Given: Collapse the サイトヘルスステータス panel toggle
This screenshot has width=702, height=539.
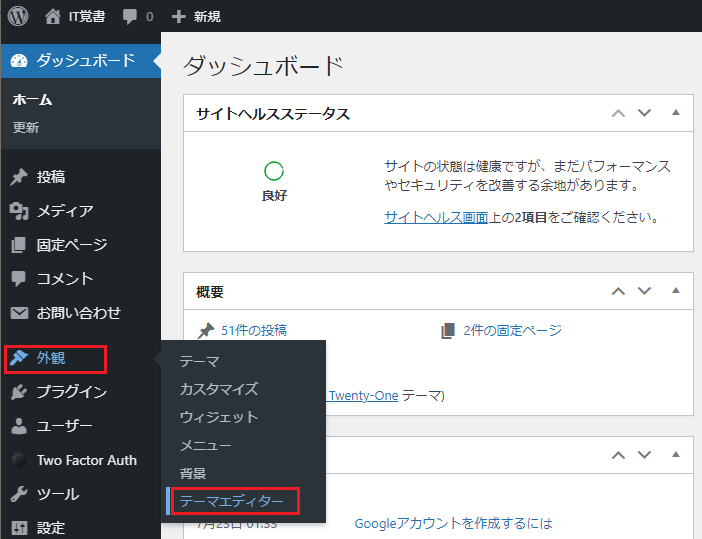Looking at the screenshot, I should coord(676,113).
